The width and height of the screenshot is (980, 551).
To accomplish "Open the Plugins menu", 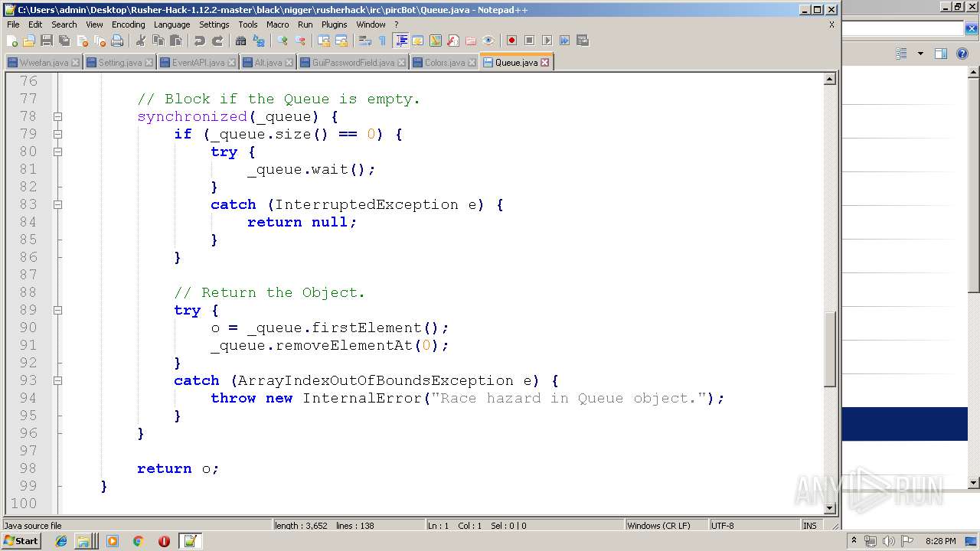I will (x=335, y=24).
